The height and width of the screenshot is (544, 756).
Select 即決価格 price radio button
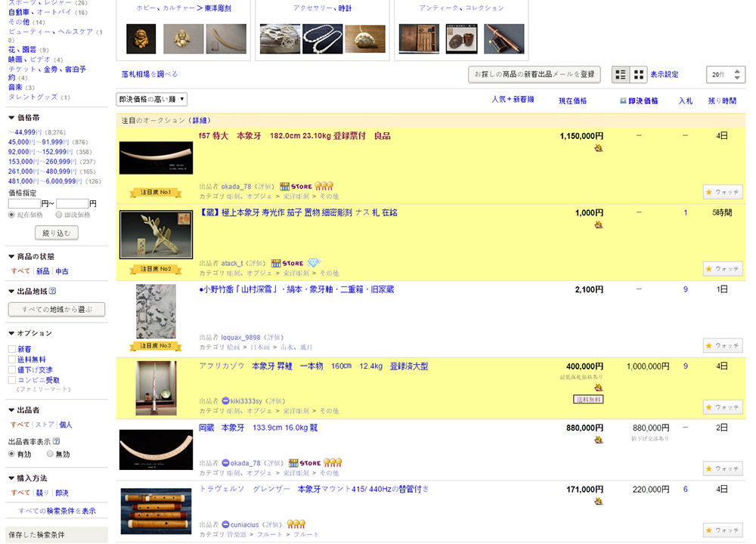click(x=59, y=215)
